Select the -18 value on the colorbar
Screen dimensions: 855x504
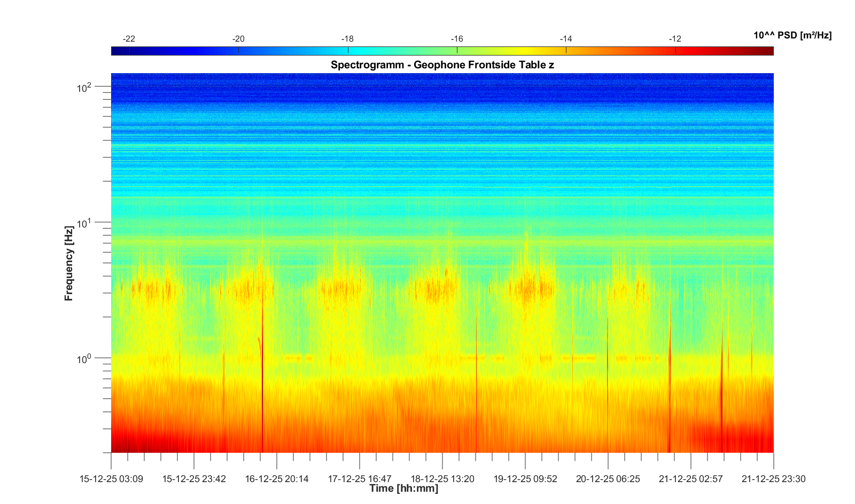[x=347, y=39]
